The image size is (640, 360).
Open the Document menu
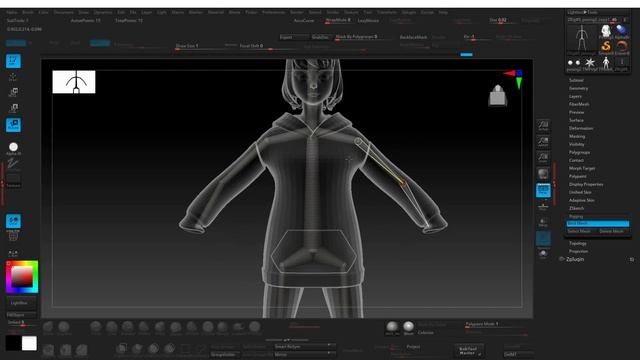pos(64,13)
